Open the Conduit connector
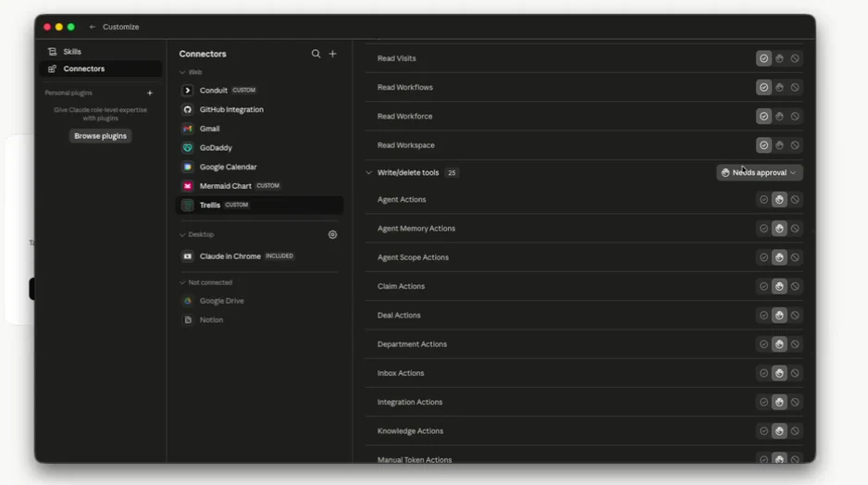This screenshot has width=868, height=485. pos(259,91)
